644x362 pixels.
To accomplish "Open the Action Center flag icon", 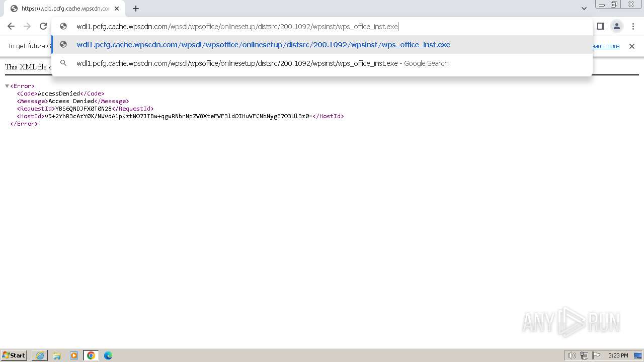I will (596, 355).
